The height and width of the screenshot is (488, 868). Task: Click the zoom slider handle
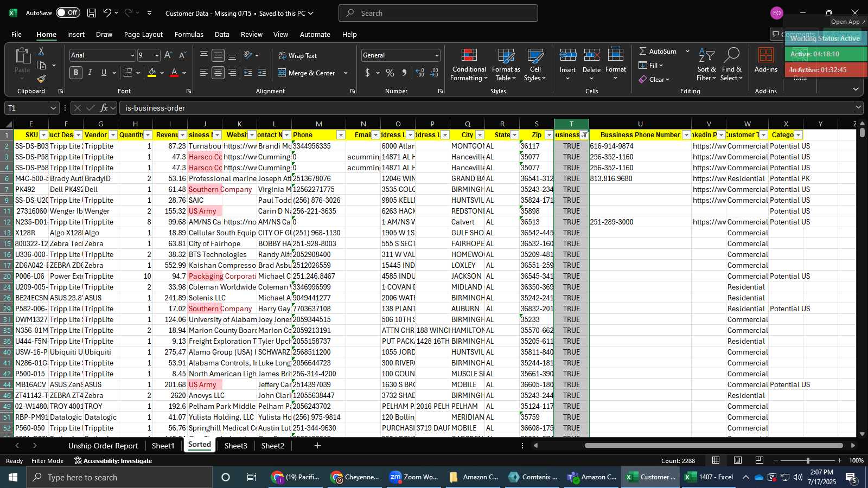click(808, 460)
